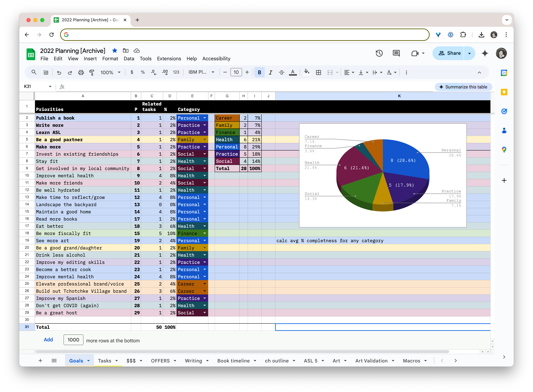533x392 pixels.
Task: Open the comments icon
Action: [x=396, y=53]
